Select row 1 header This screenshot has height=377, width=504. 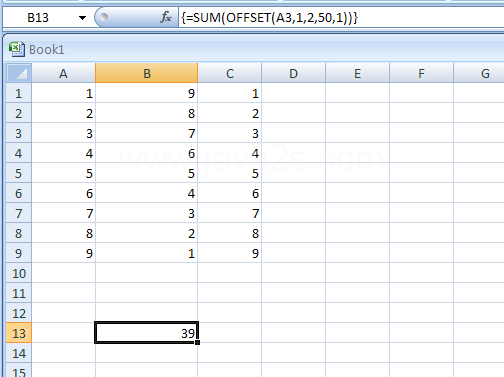[x=19, y=93]
